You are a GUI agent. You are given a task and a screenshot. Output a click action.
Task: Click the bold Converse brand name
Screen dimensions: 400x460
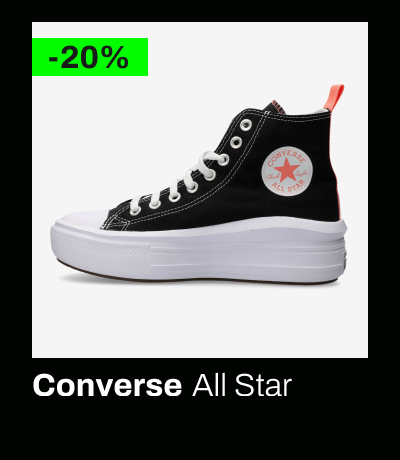click(x=107, y=385)
